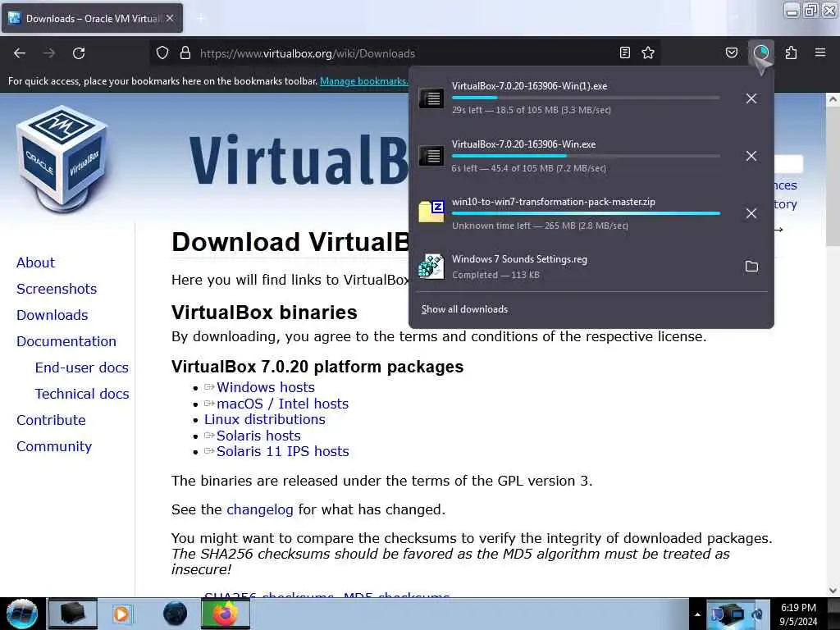Open the Windows 7 Sounds Settings.reg icon
The height and width of the screenshot is (630, 840).
pyautogui.click(x=431, y=267)
